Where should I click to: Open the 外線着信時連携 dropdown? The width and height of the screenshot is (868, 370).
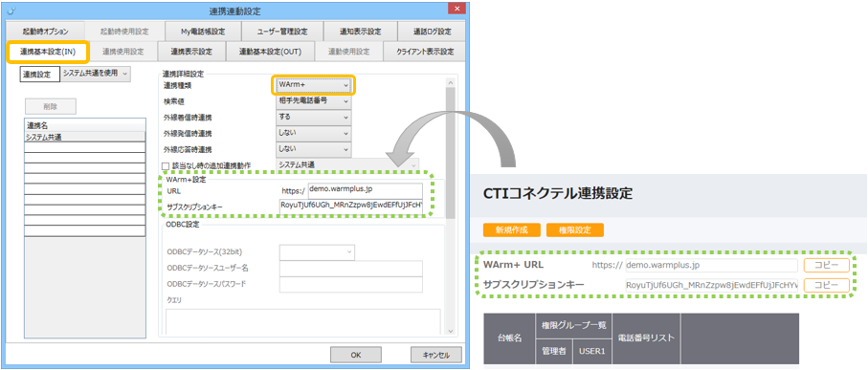coord(313,118)
